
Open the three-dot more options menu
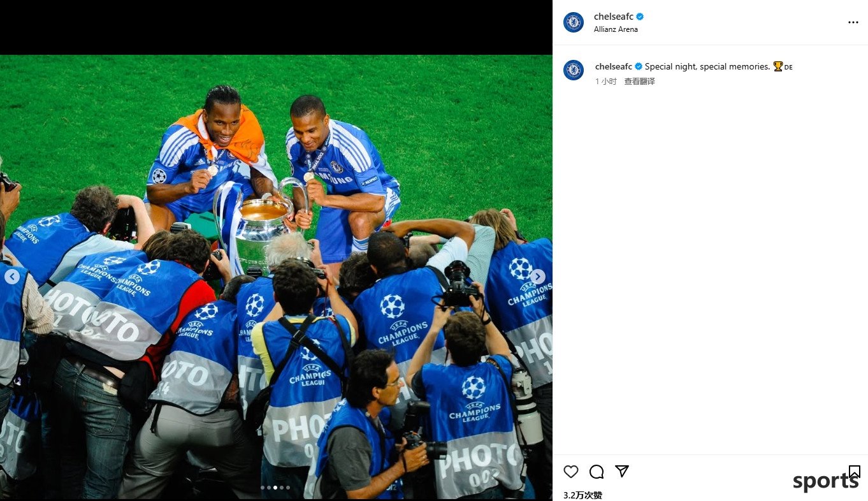853,22
